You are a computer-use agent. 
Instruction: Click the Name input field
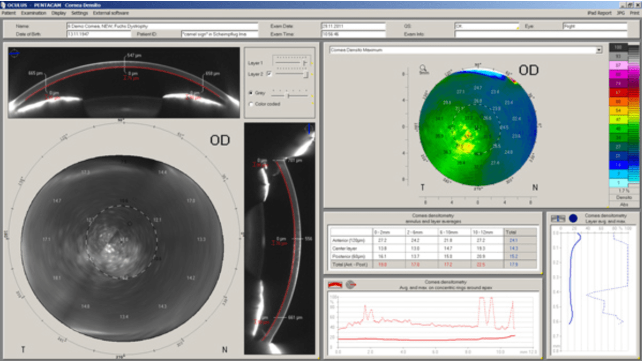pos(162,26)
